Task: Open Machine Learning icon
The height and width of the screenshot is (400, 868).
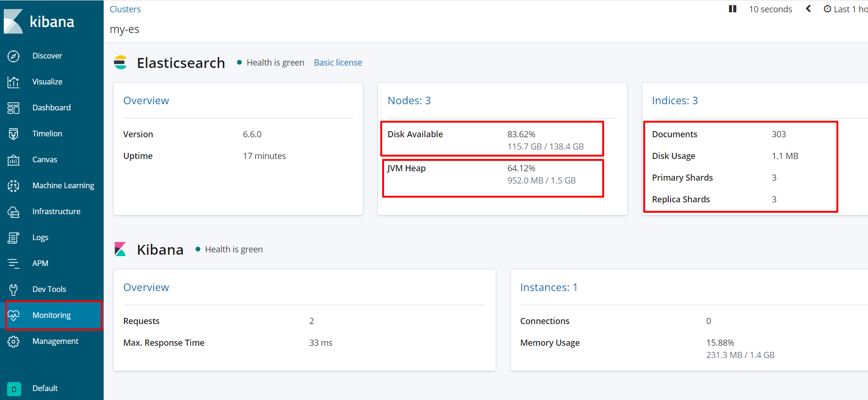Action: pyautogui.click(x=14, y=186)
